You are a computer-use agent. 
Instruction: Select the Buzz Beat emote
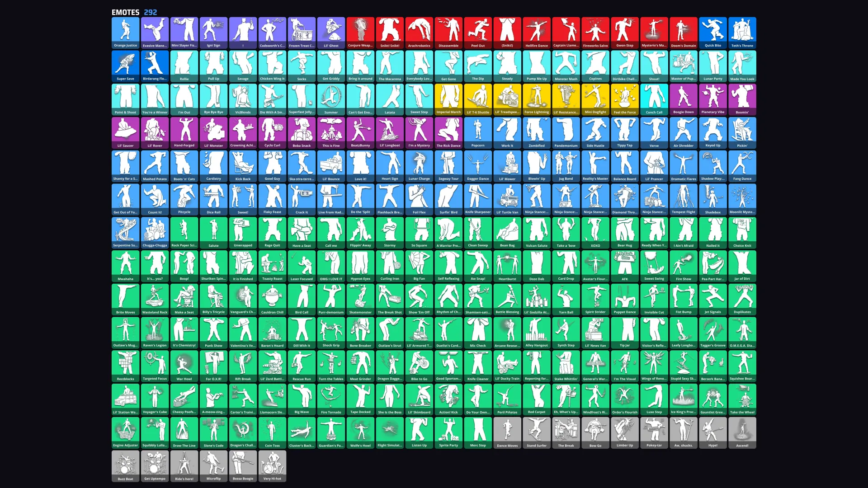tap(125, 466)
